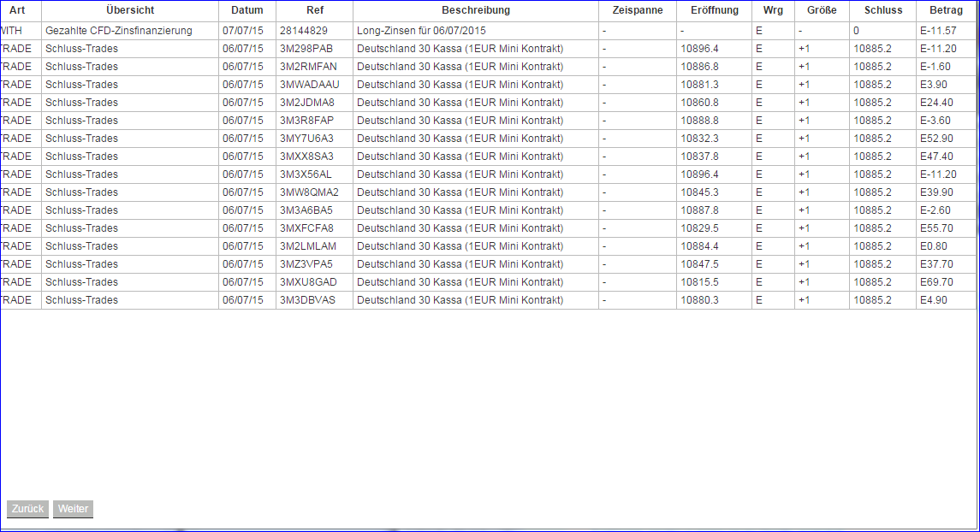
Task: Click the Beschreibung column header
Action: point(475,10)
